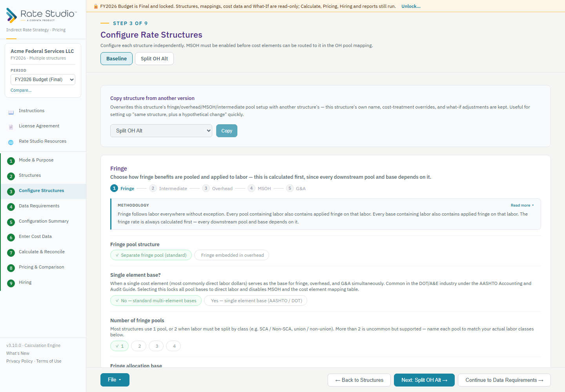Screen dimensions: 565x392
Task: Click step 4 circle for Data Requirements
Action: (x=11, y=207)
